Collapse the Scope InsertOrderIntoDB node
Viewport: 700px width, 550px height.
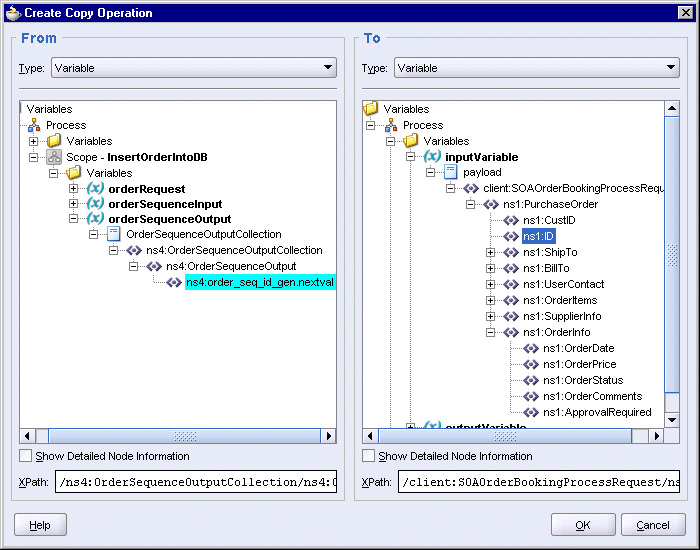pos(33,157)
